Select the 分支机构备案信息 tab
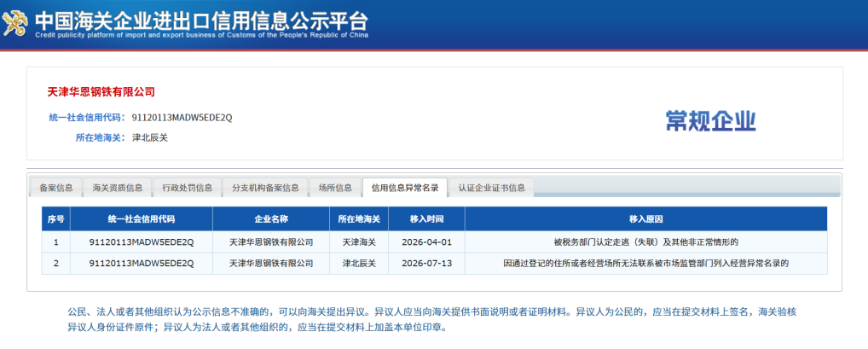868x349 pixels. pyautogui.click(x=265, y=188)
